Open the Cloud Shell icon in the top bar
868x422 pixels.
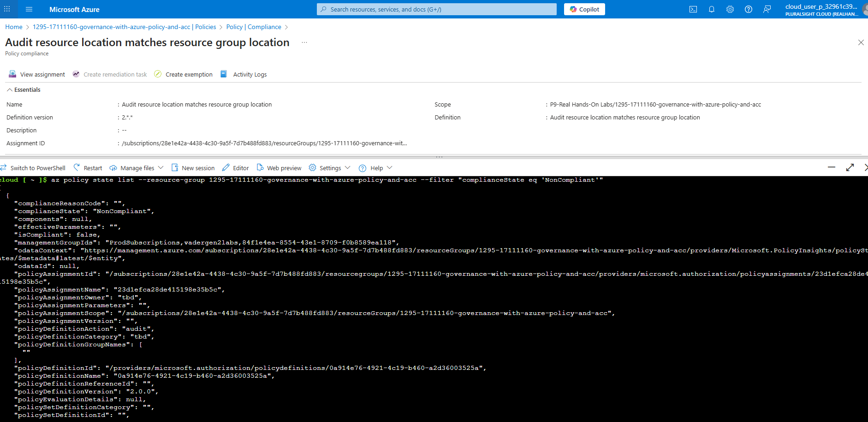coord(693,9)
